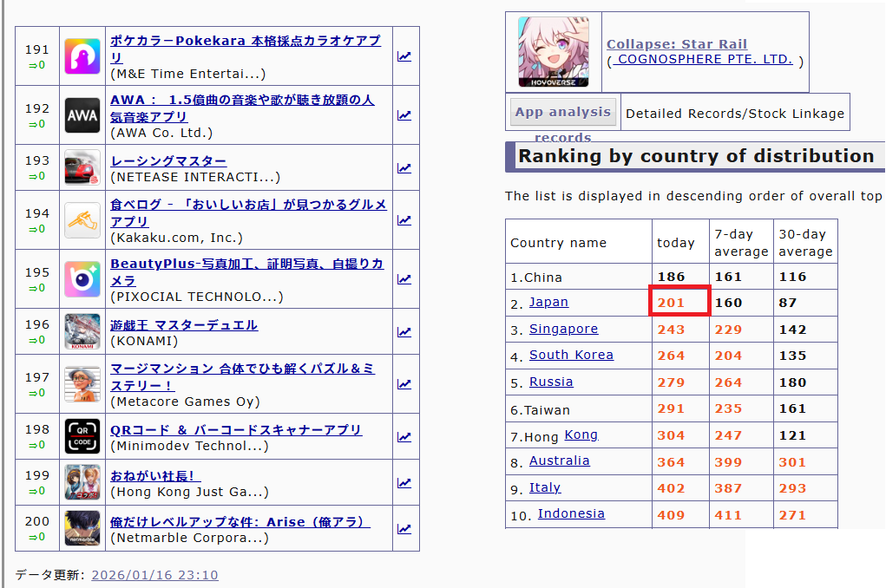Click the Pokekara app icon
This screenshot has height=588, width=886.
pyautogui.click(x=82, y=56)
